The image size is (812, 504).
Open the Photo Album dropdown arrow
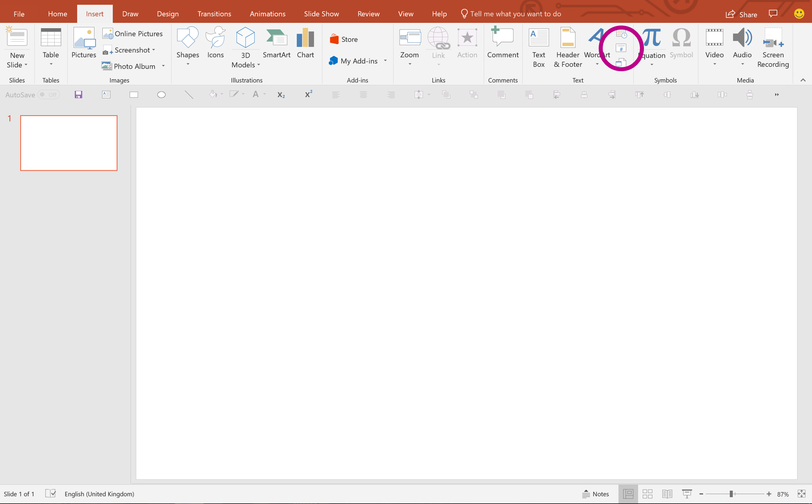pyautogui.click(x=163, y=66)
